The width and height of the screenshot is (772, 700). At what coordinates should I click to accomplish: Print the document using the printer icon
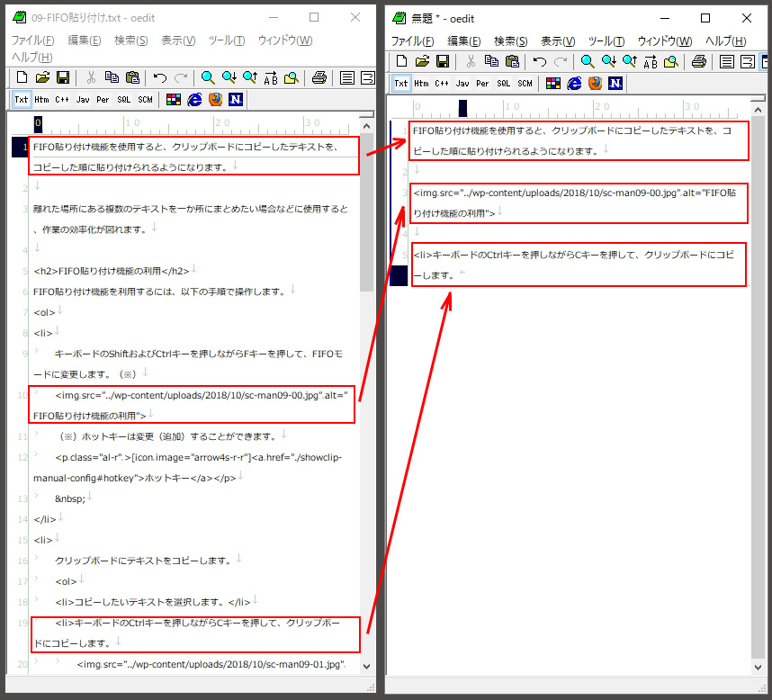(319, 77)
